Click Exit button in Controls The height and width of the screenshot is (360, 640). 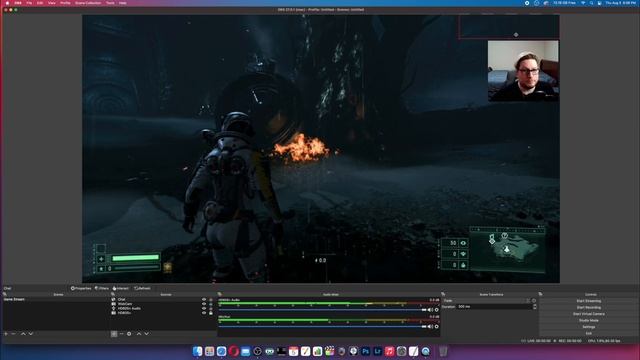pyautogui.click(x=589, y=333)
